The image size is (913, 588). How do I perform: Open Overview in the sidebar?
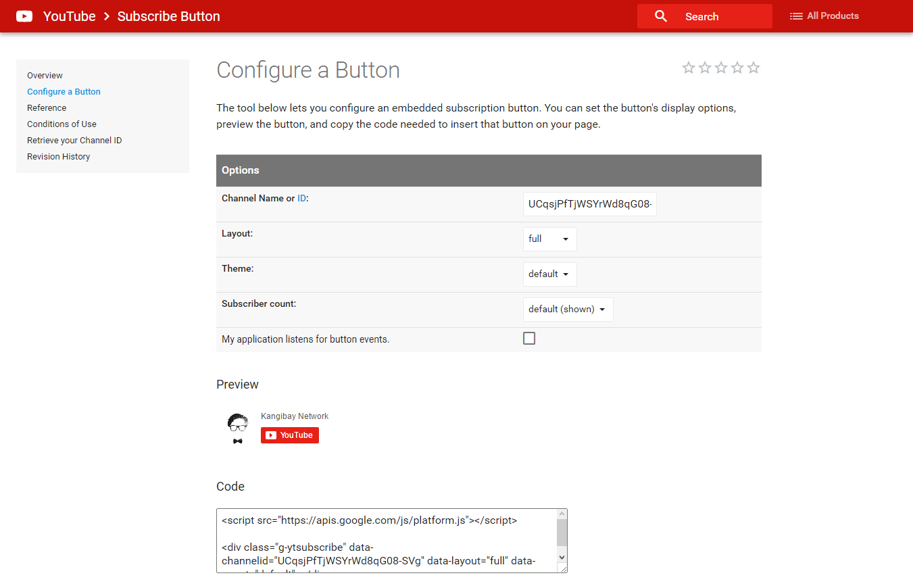pyautogui.click(x=45, y=76)
